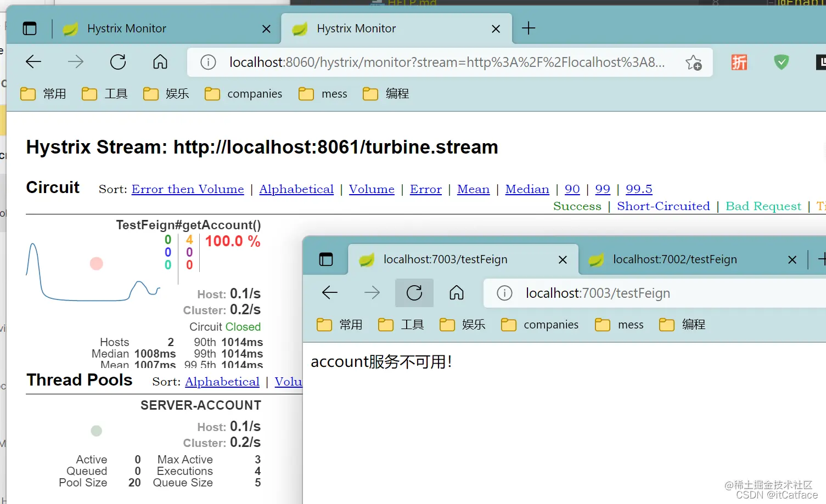The image size is (826, 504).
Task: Open a new tab in Hystrix window
Action: click(529, 28)
